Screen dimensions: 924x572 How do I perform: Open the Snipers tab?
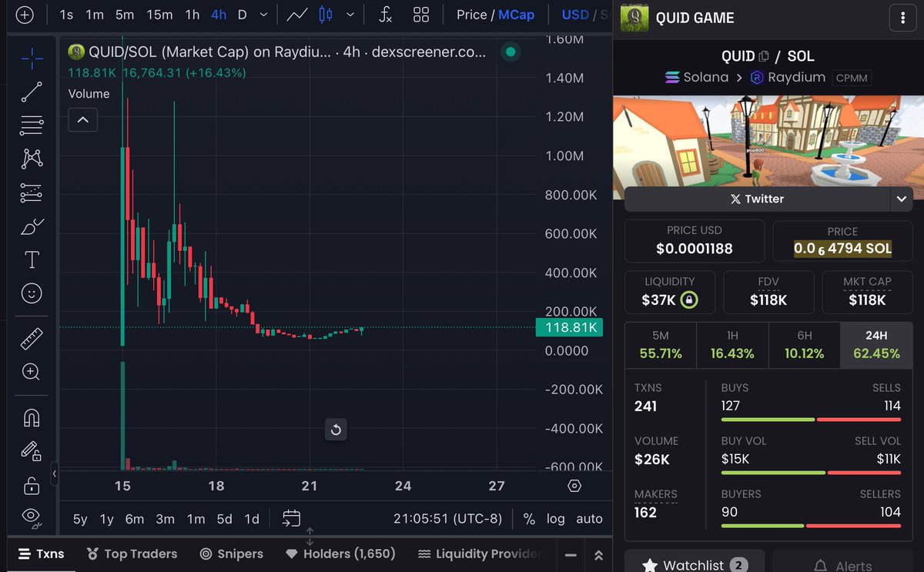point(231,554)
